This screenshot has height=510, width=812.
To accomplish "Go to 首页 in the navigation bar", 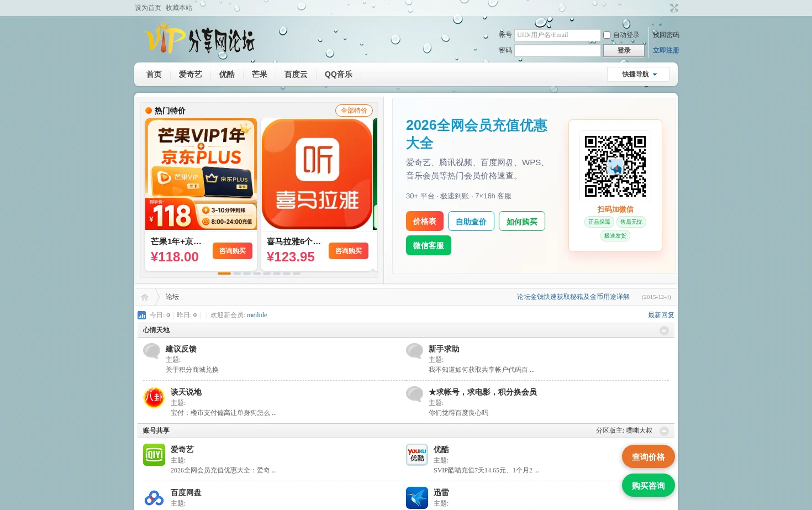I will point(154,74).
